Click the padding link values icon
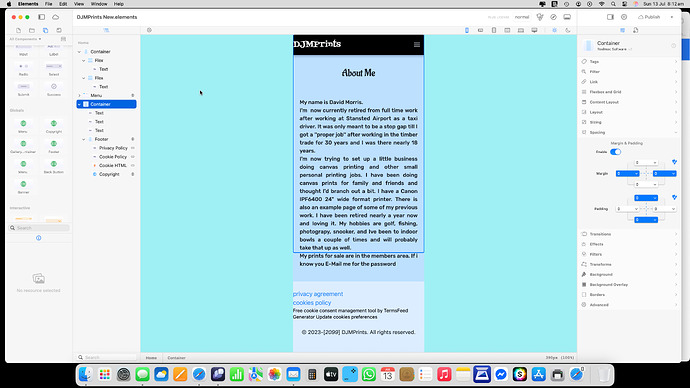This screenshot has height=388, width=690. click(x=674, y=198)
